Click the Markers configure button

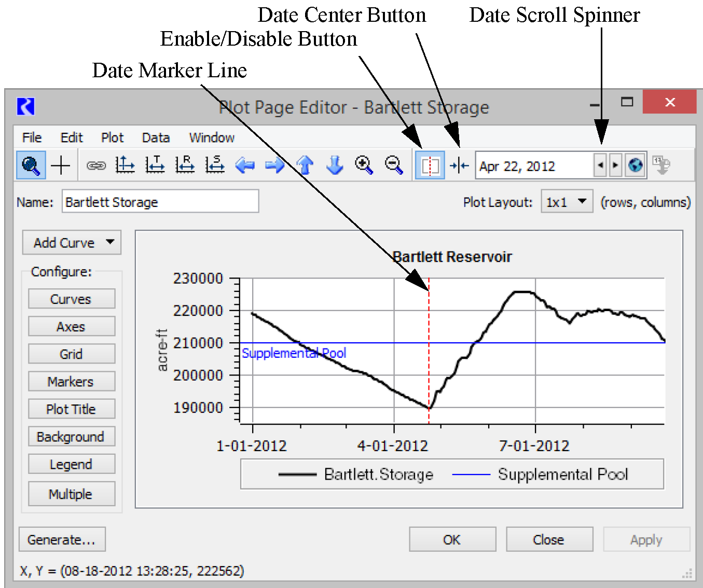71,382
